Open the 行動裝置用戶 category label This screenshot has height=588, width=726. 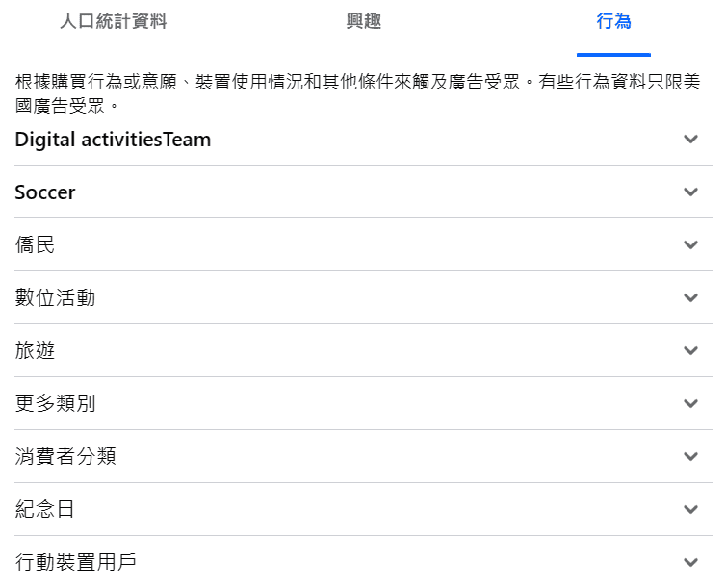pyautogui.click(x=75, y=562)
